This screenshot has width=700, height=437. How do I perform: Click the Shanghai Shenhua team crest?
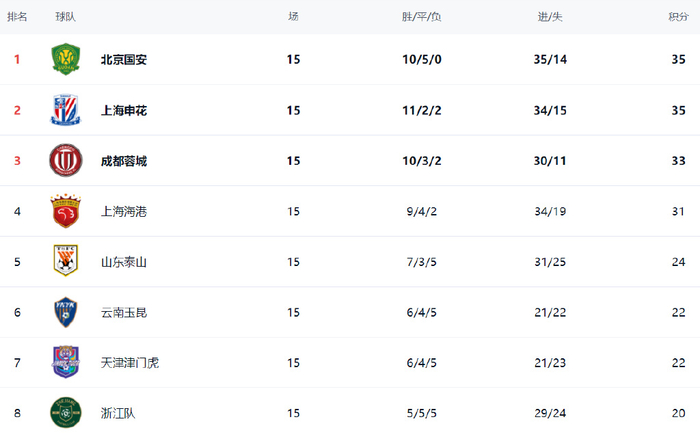point(65,110)
